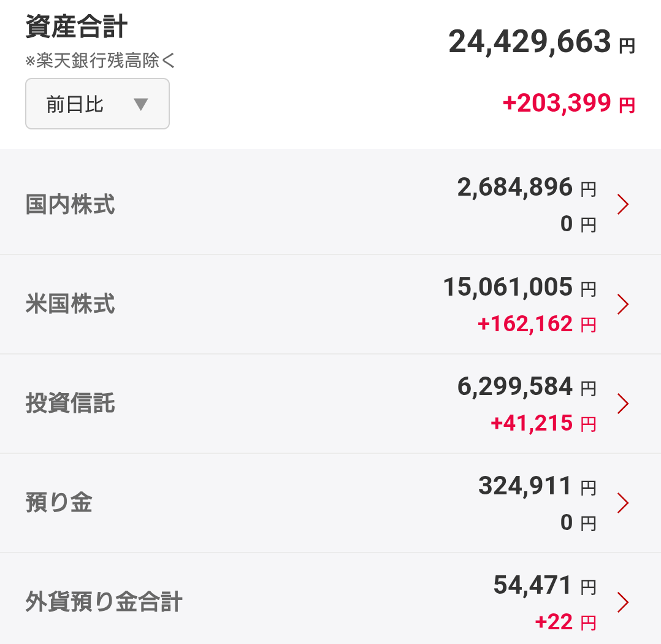Click the +162,162 円 daily change
This screenshot has height=644, width=661.
(x=537, y=324)
